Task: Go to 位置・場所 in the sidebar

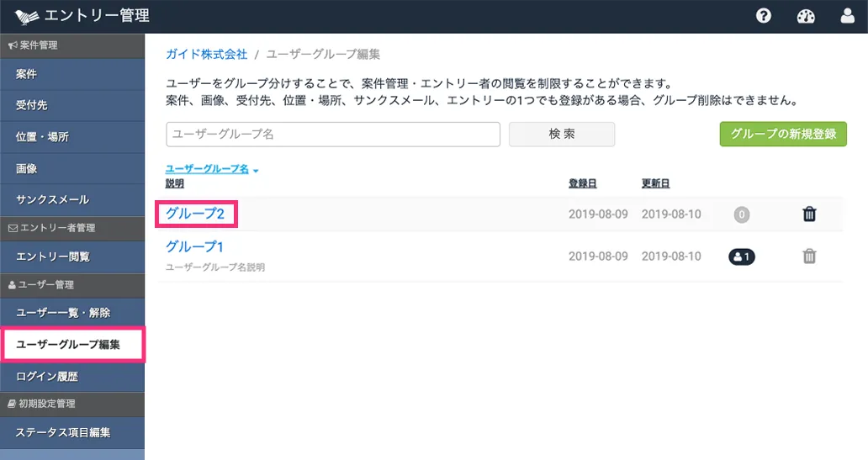Action: [72, 137]
